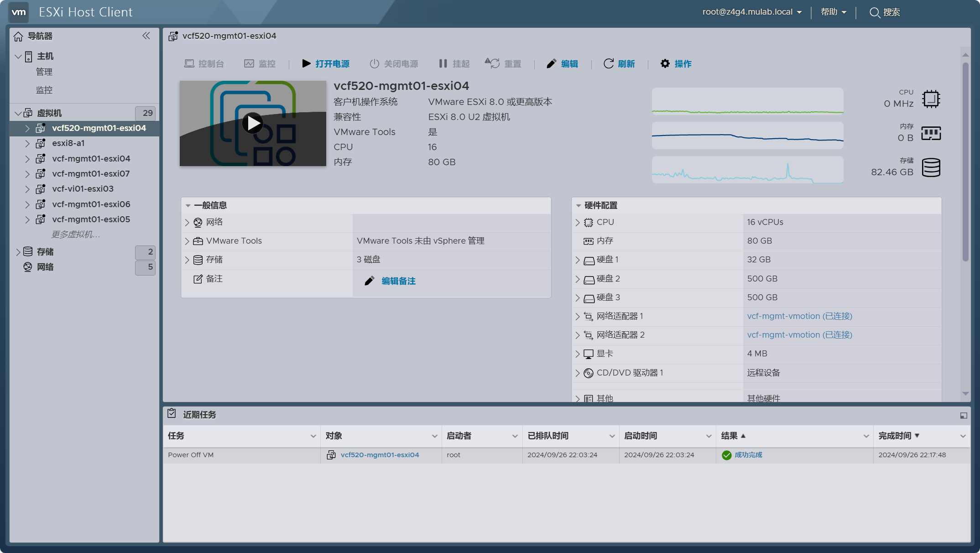The height and width of the screenshot is (553, 980).
Task: Click the CPU usage sparkline graph
Action: tap(747, 101)
